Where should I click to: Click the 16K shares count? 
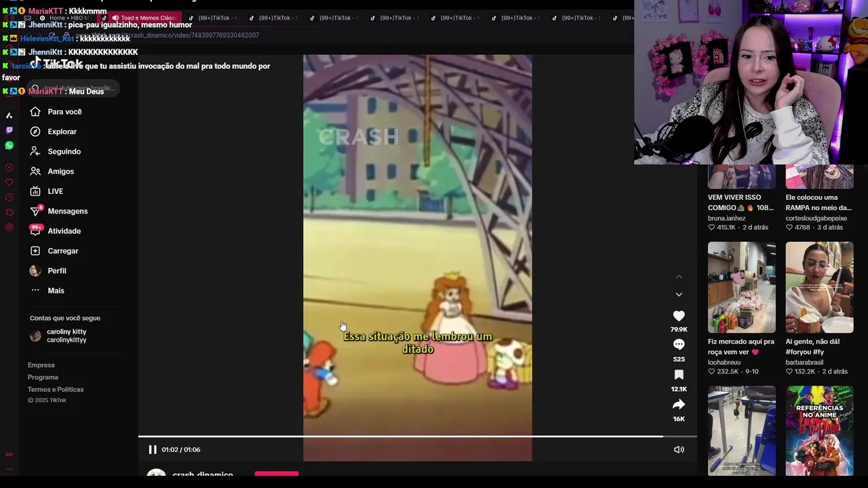tap(679, 419)
